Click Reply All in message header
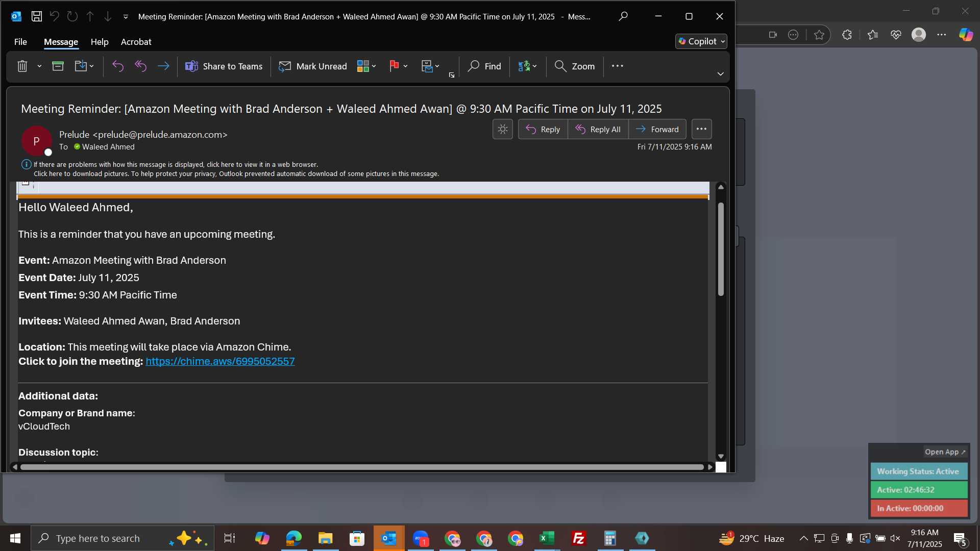The height and width of the screenshot is (551, 980). click(x=598, y=129)
